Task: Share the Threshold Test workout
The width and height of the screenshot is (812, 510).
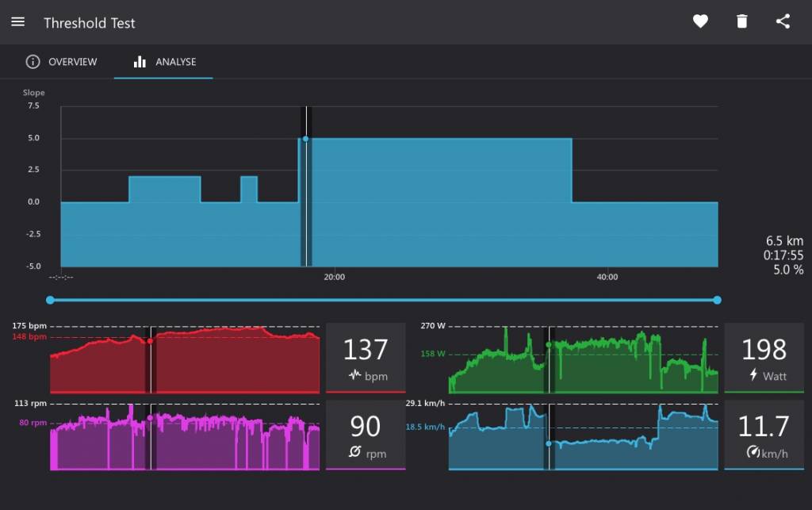Action: coord(783,22)
